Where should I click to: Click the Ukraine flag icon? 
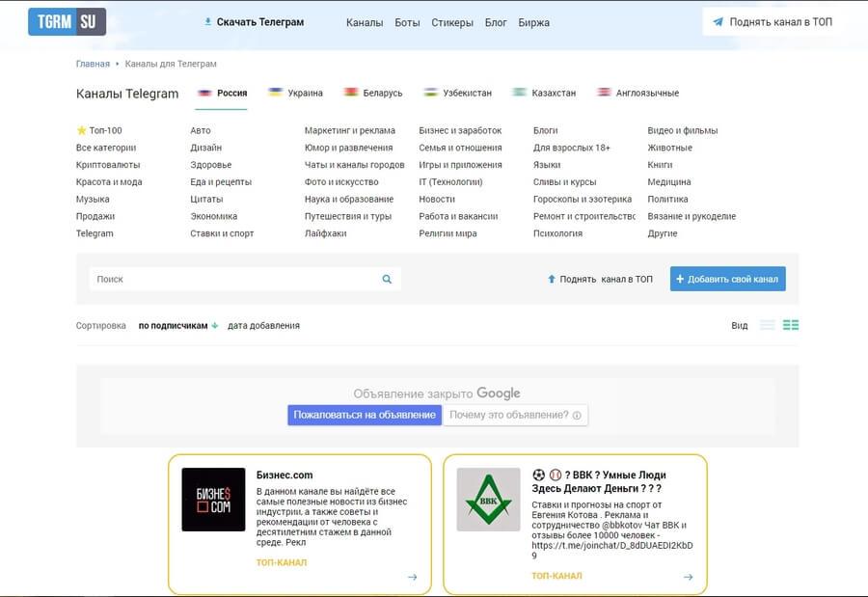(275, 92)
